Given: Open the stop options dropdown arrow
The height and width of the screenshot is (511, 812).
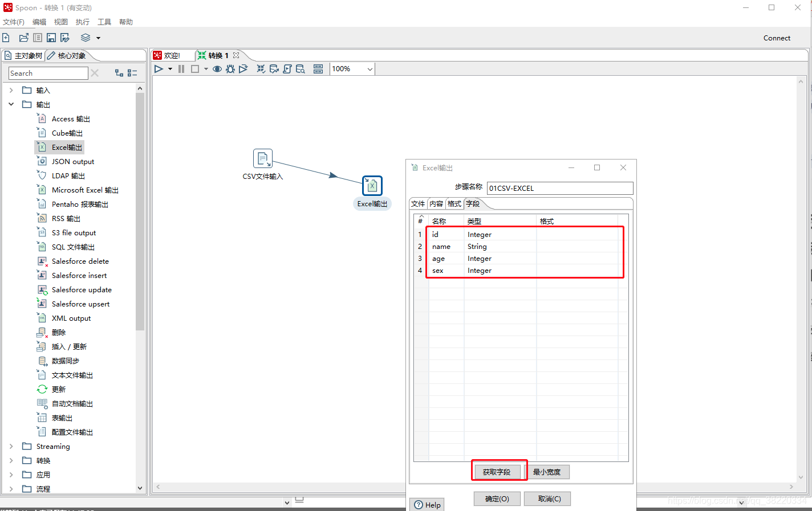Looking at the screenshot, I should pyautogui.click(x=206, y=69).
